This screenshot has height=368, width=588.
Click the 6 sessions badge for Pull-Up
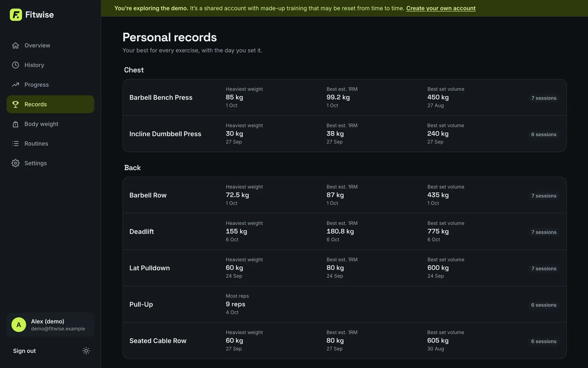[544, 305]
